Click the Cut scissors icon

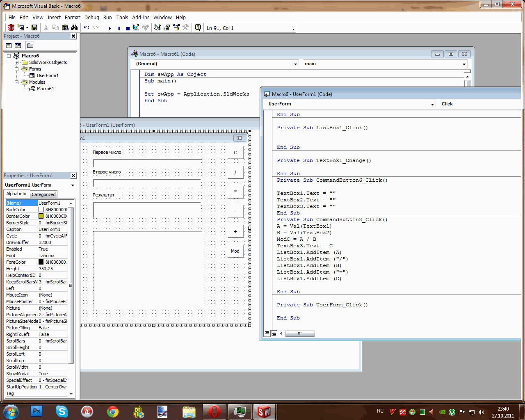pyautogui.click(x=46, y=28)
